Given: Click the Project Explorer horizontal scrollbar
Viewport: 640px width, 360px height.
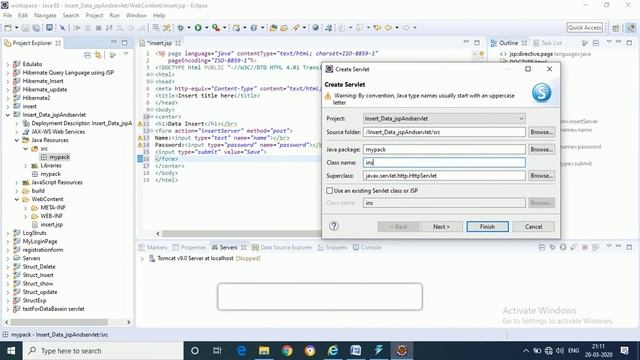Looking at the screenshot, I should coord(60,322).
